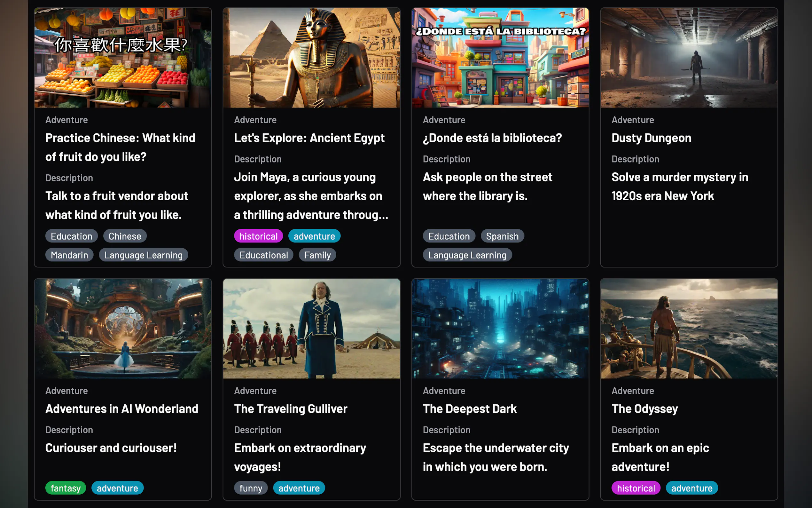812x508 pixels.
Task: Open the Chinese fruit market thumbnail
Action: point(122,58)
